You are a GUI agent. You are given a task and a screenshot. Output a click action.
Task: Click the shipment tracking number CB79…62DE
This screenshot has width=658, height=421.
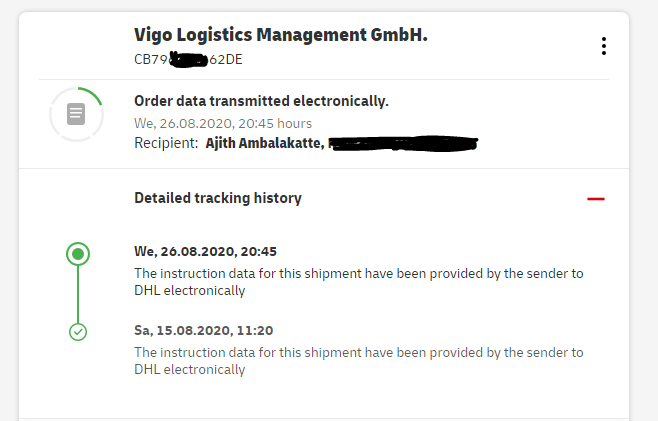pyautogui.click(x=188, y=59)
